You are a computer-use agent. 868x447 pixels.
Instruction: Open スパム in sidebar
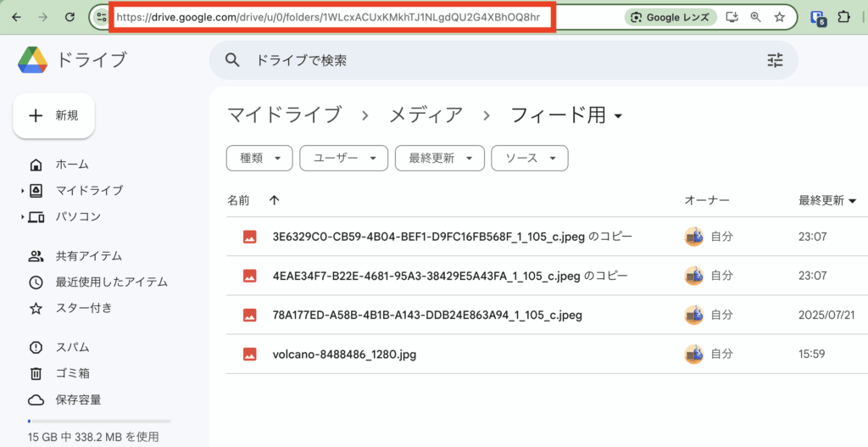(72, 347)
